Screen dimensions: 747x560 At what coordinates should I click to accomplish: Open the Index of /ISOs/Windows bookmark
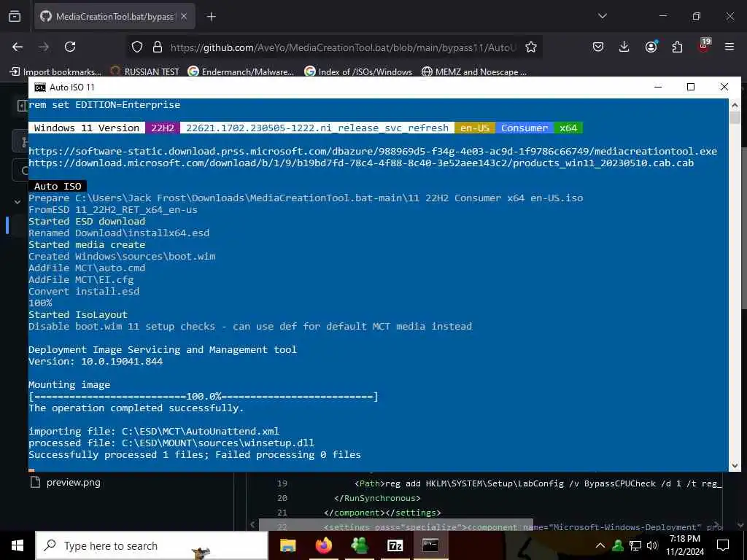pos(358,72)
